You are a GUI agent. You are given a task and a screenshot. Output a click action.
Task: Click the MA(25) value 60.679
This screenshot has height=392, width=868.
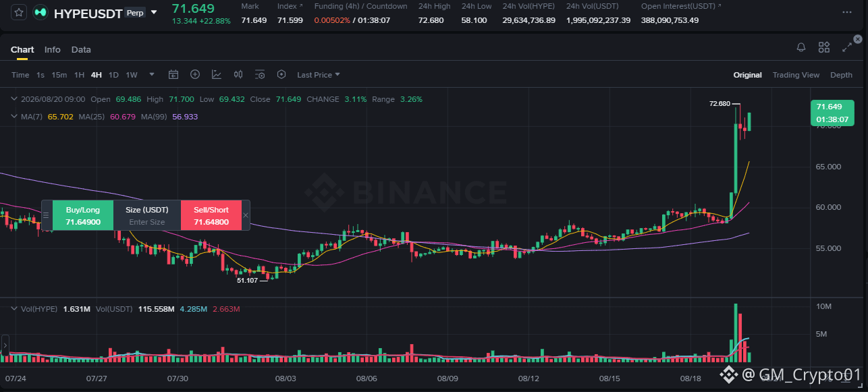pos(123,117)
